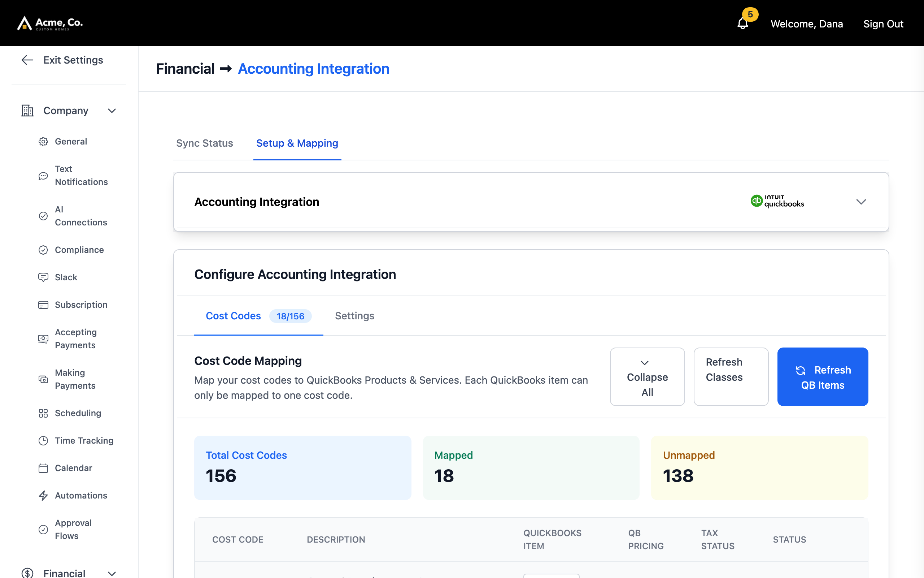Open Calendar settings
Screen dimensions: 924x578
[x=73, y=468]
